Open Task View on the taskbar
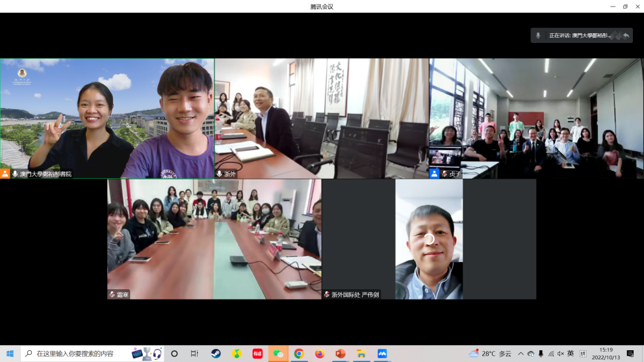 pyautogui.click(x=194, y=354)
